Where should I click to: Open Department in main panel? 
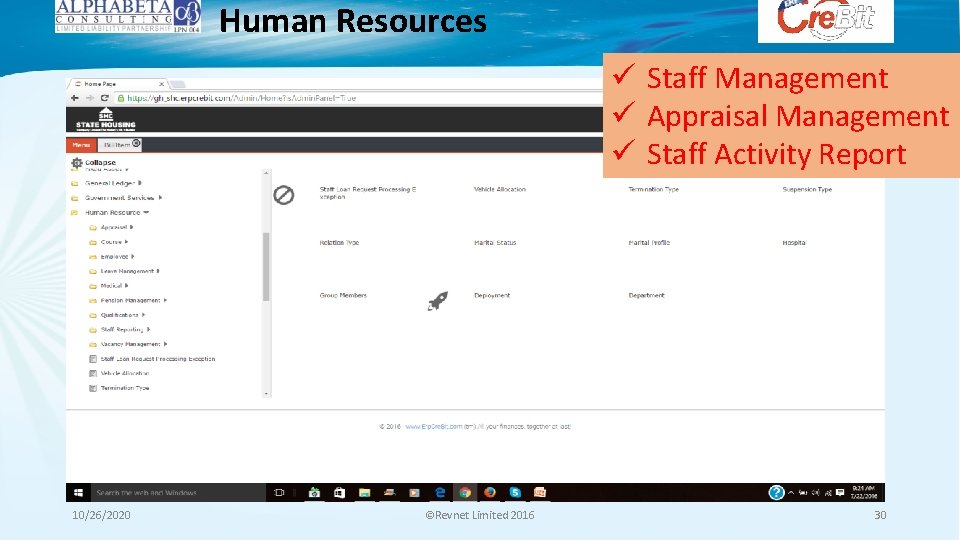click(646, 296)
